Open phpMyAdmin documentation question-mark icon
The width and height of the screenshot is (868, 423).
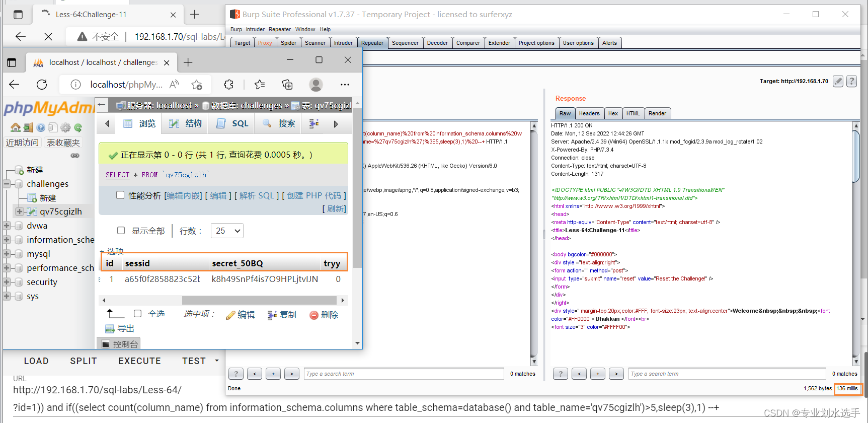tap(41, 127)
